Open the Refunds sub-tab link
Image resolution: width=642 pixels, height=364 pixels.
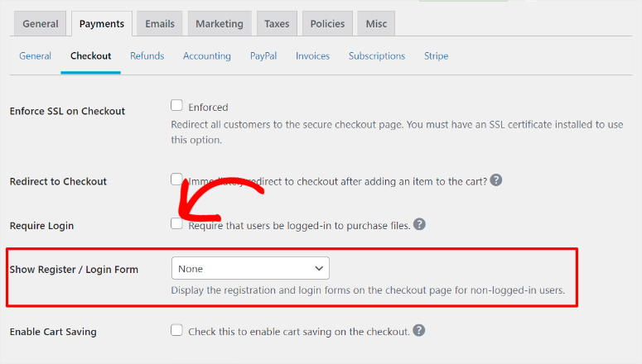point(147,56)
